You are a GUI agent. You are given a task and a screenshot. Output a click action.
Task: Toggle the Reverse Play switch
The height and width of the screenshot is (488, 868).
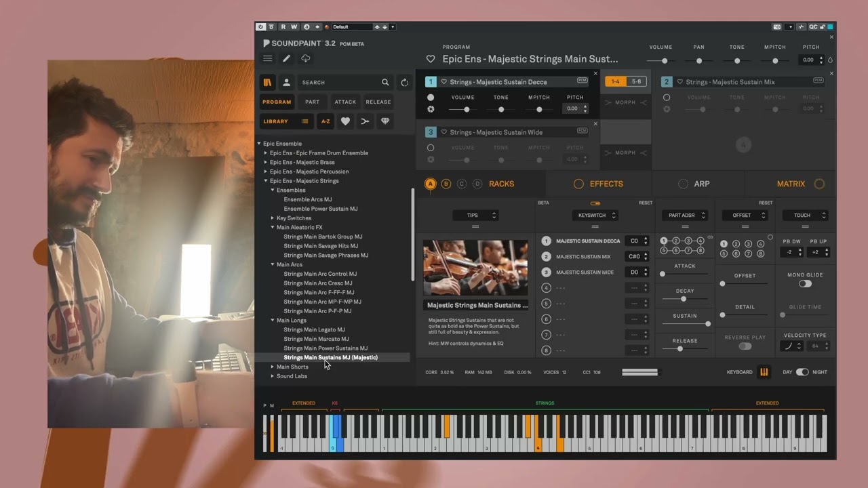click(x=745, y=346)
